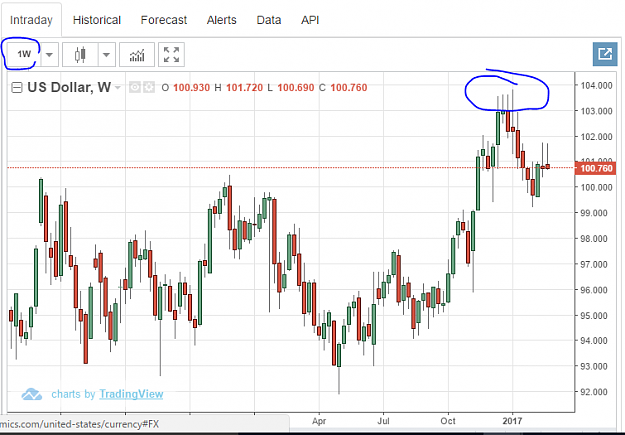The width and height of the screenshot is (625, 435).
Task: Open chart in popup window
Action: (x=605, y=54)
